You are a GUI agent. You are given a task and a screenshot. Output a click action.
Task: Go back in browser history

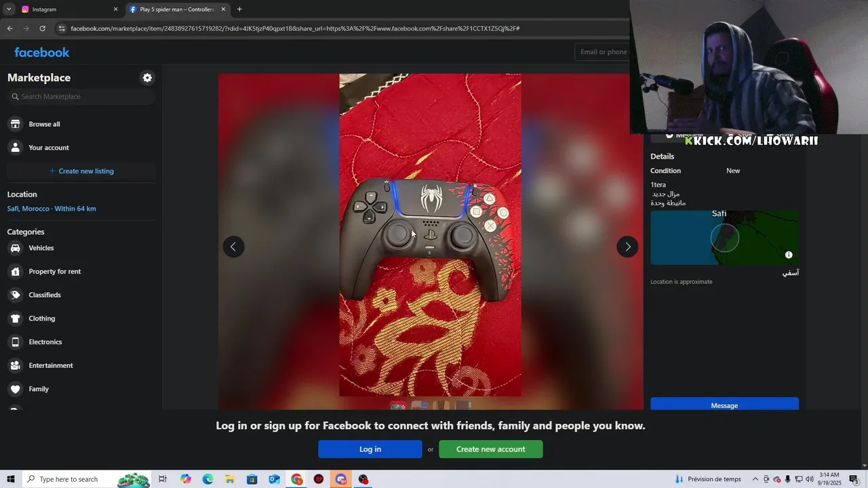coord(9,28)
